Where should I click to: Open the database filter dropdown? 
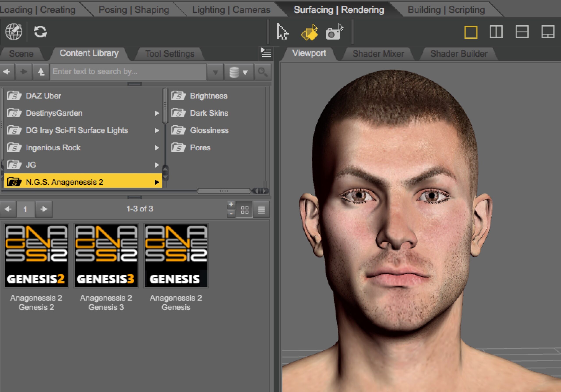coord(238,72)
